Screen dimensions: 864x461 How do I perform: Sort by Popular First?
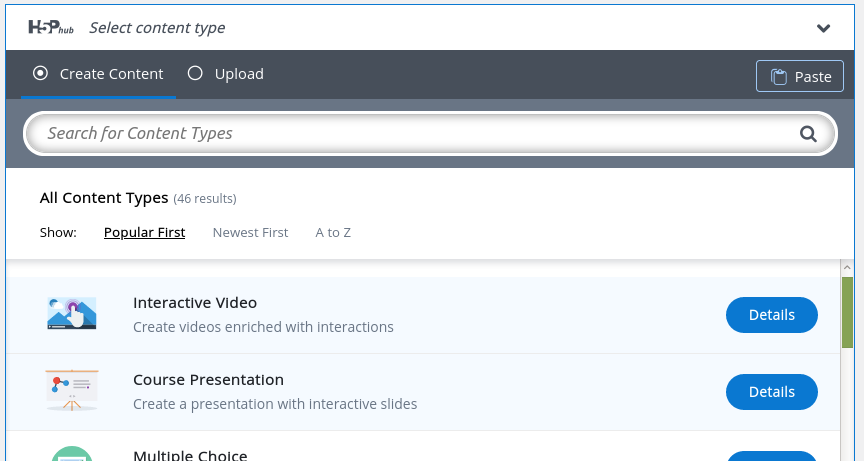coord(144,232)
